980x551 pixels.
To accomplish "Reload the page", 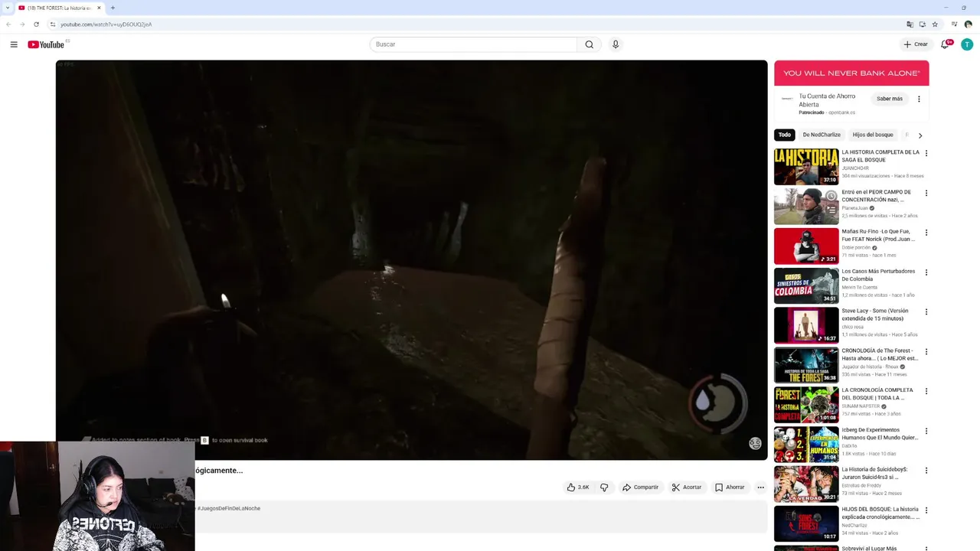I will 36,24.
